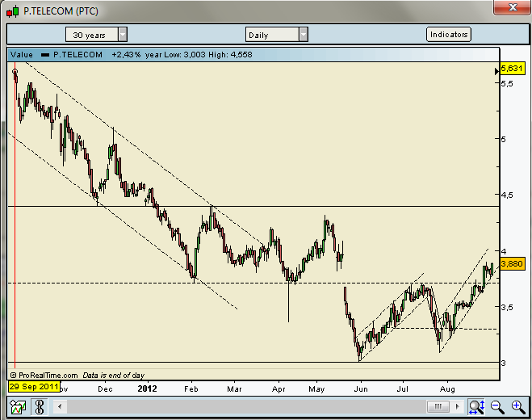The width and height of the screenshot is (532, 420).
Task: Click the yellow 5,631 price label
Action: 512,68
